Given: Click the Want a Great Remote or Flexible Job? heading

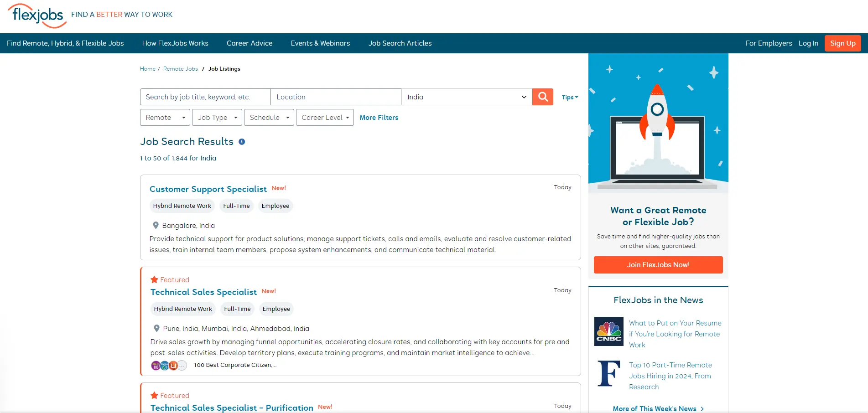Looking at the screenshot, I should (658, 216).
